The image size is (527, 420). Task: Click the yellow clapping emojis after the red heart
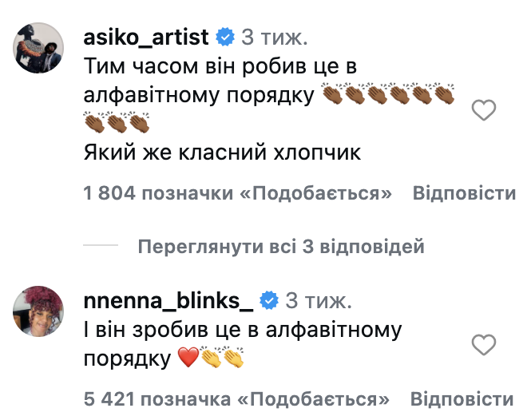point(221,360)
